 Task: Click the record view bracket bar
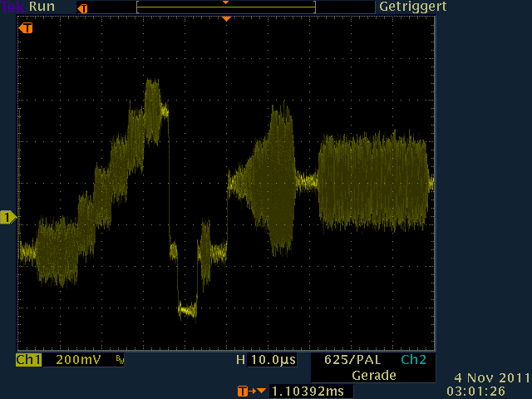tap(226, 8)
